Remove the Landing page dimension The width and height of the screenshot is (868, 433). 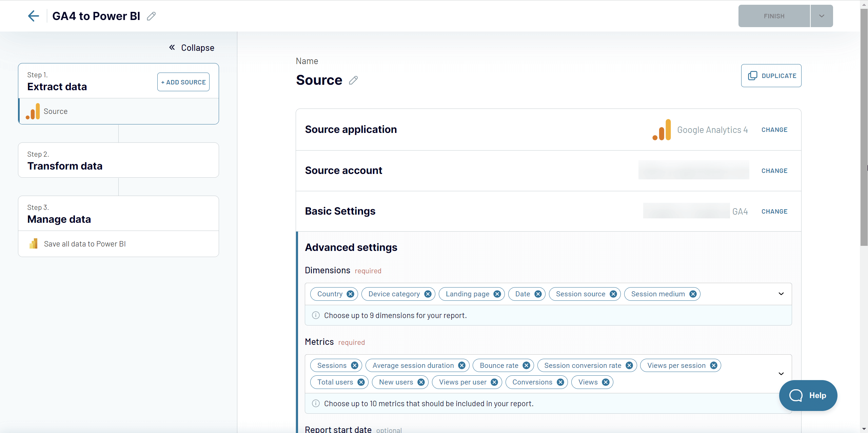pos(497,294)
